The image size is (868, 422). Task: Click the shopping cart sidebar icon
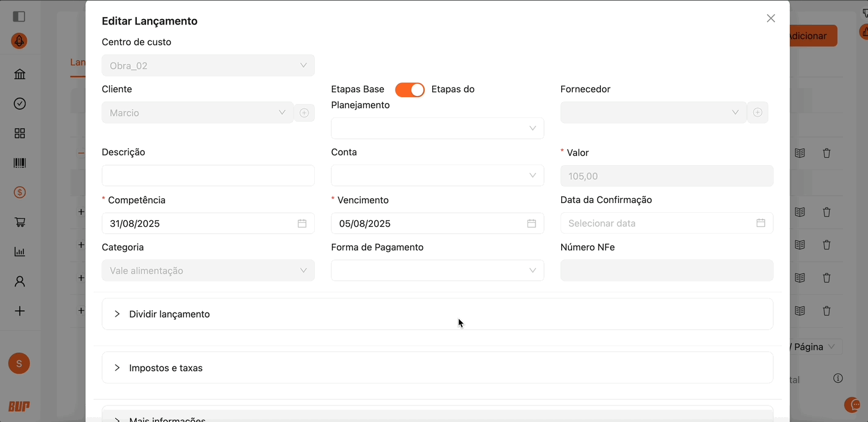20,223
